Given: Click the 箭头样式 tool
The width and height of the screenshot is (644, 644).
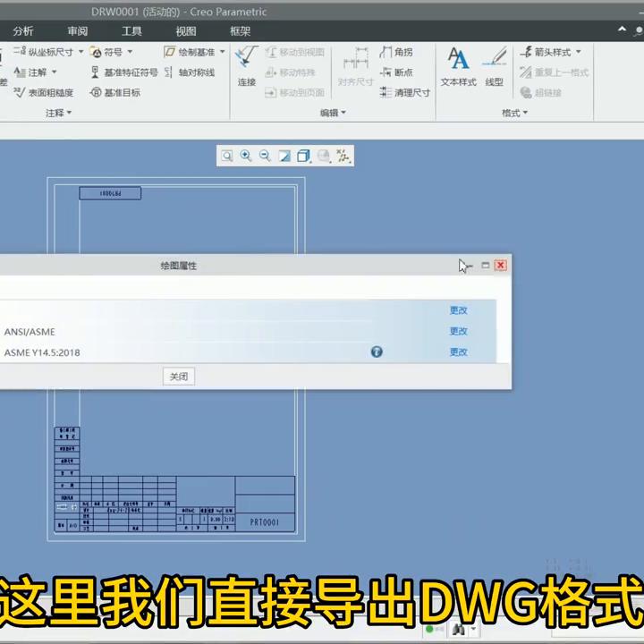Looking at the screenshot, I should tap(546, 52).
